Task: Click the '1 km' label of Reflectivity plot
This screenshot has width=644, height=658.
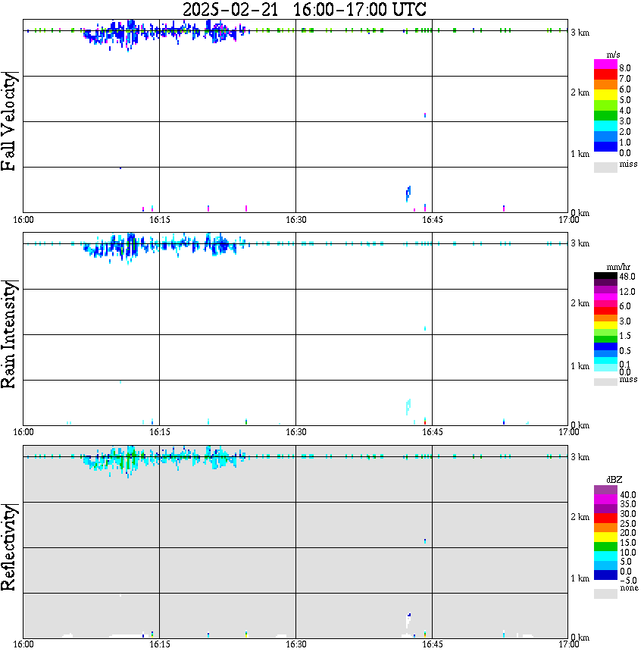Action: click(x=580, y=578)
